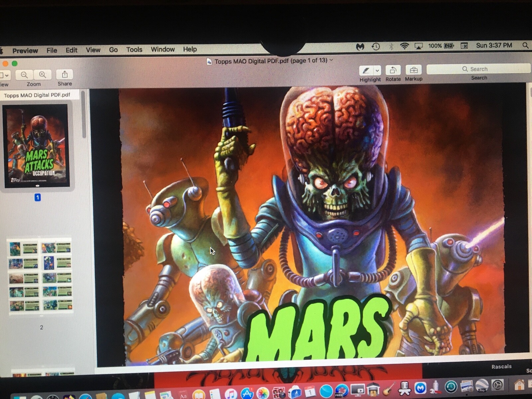Click the Malwarebytes menu bar icon
The image size is (532, 399).
pyautogui.click(x=360, y=47)
